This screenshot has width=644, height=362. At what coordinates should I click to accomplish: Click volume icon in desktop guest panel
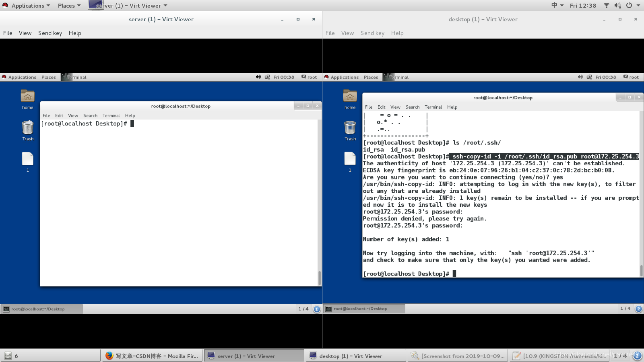coord(580,77)
